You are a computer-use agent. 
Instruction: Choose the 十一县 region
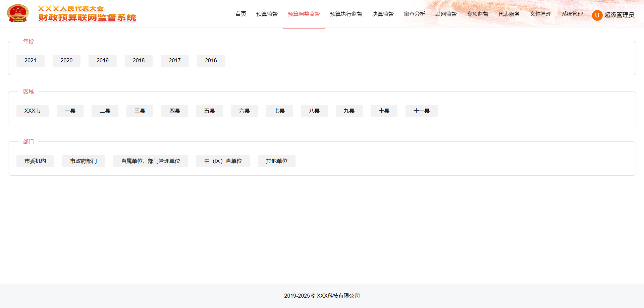pyautogui.click(x=422, y=111)
